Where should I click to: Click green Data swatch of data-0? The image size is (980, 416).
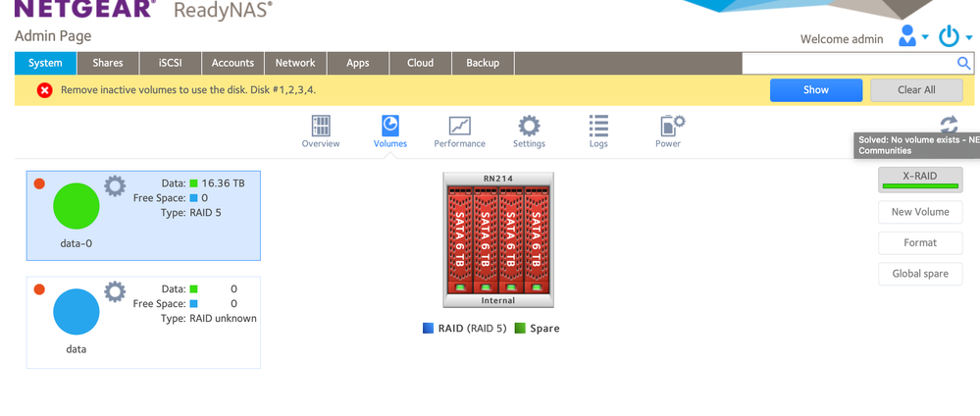[x=194, y=183]
